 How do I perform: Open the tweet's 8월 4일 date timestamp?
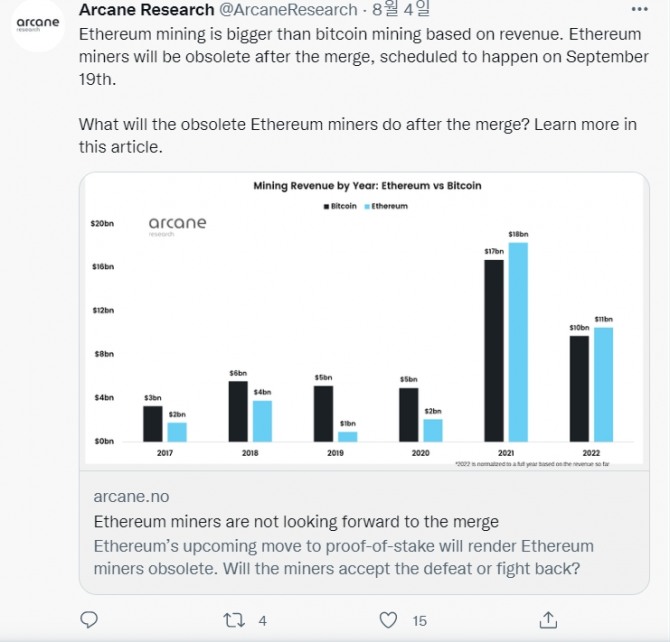(x=401, y=9)
